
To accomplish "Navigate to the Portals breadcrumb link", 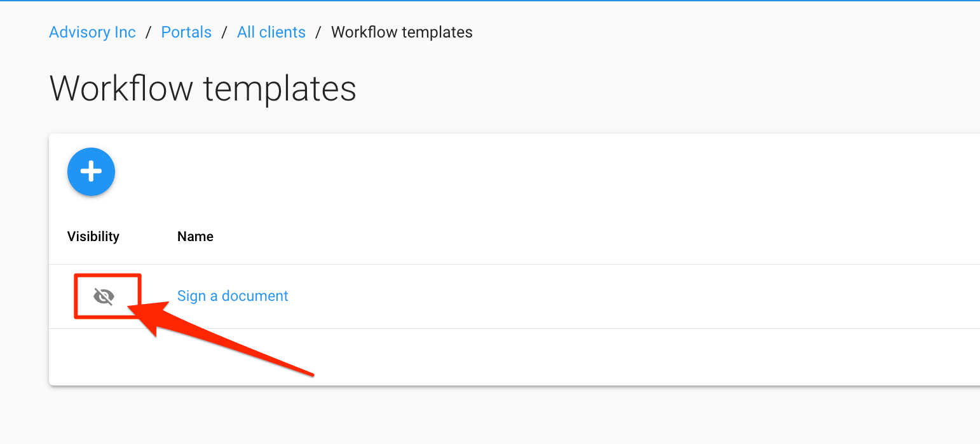I will click(x=186, y=32).
